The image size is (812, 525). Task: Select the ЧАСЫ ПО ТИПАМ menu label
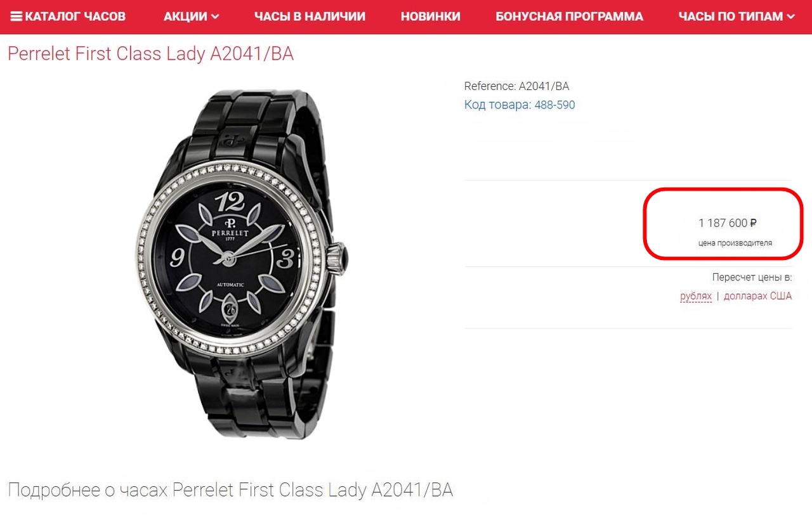pos(731,16)
